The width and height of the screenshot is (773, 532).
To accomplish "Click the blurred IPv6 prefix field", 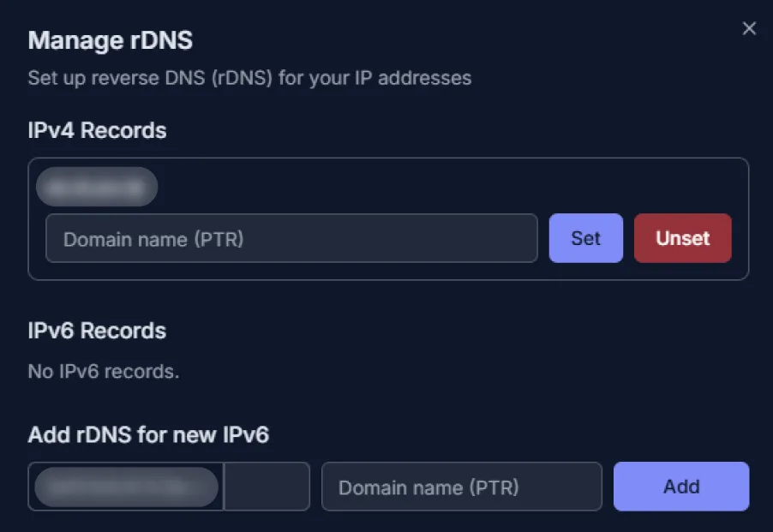I will [x=126, y=487].
